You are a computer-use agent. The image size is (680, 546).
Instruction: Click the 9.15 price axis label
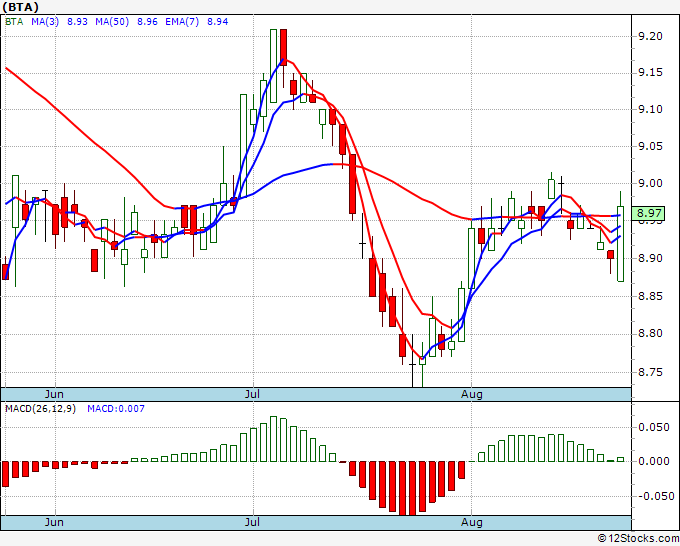(x=651, y=72)
